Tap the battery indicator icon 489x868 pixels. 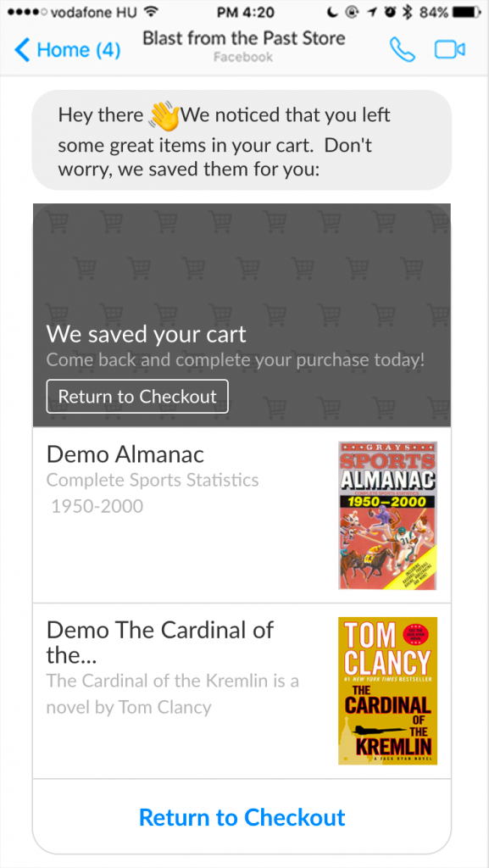click(x=467, y=12)
